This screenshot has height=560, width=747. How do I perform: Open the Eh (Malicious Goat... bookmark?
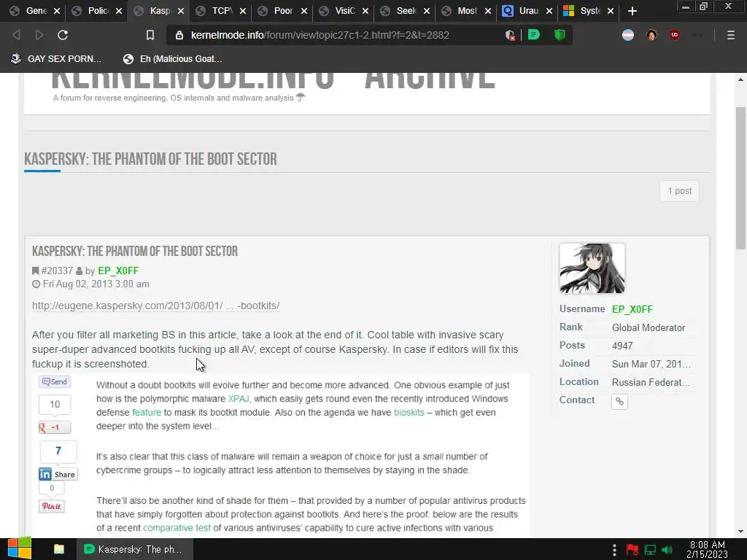(x=172, y=59)
